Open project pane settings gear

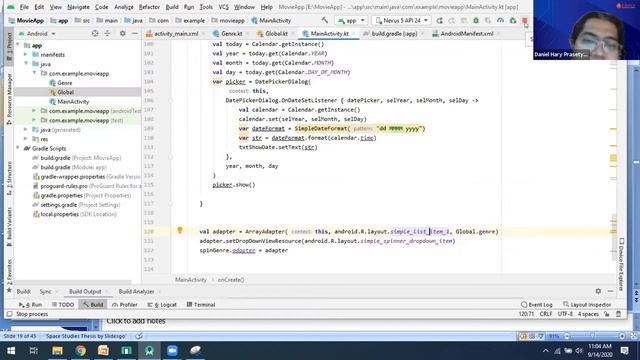[x=122, y=33]
